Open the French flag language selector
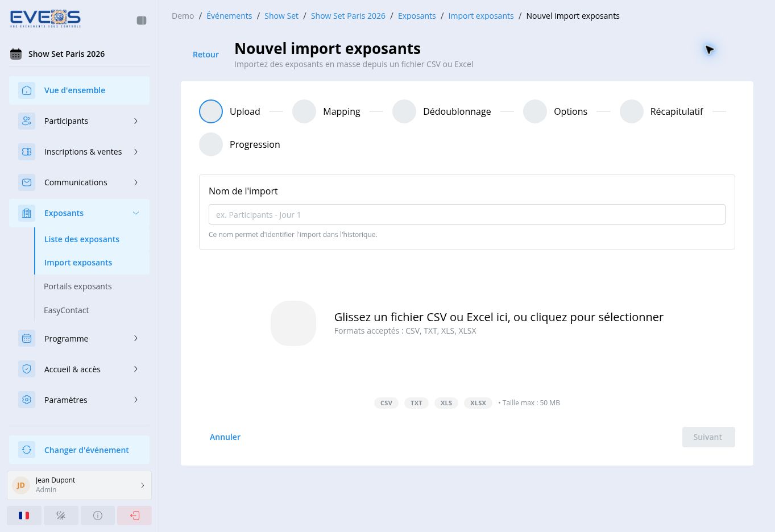 [x=24, y=516]
